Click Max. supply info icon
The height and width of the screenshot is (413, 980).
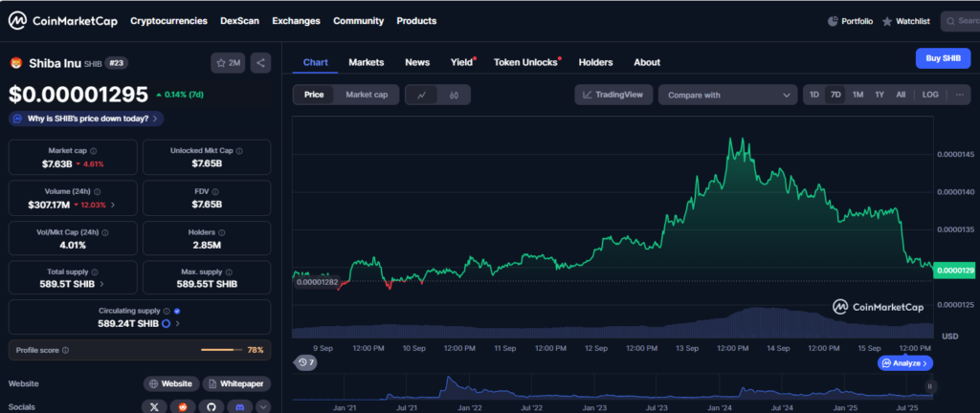tap(229, 272)
